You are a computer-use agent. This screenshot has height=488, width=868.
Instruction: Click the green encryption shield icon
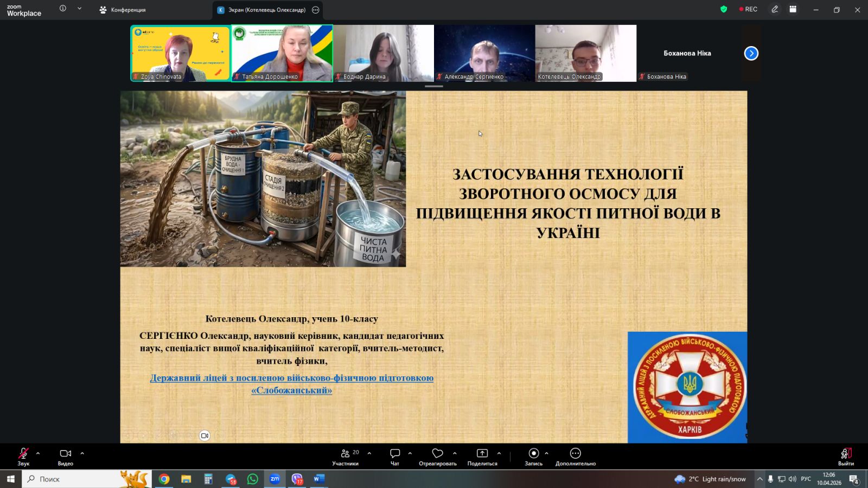723,9
